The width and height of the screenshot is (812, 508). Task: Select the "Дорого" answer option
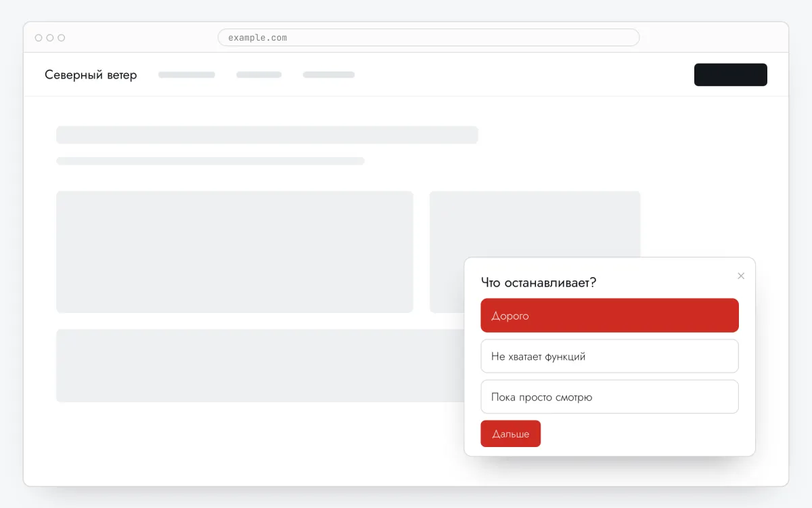click(x=610, y=316)
